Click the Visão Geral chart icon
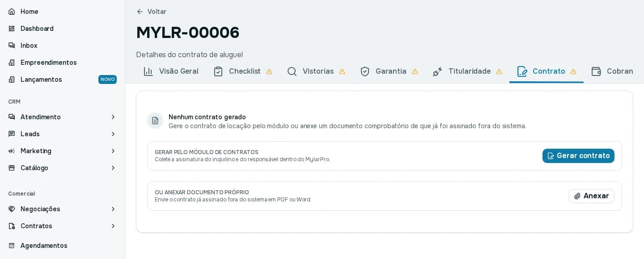This screenshot has height=259, width=644. [x=148, y=71]
